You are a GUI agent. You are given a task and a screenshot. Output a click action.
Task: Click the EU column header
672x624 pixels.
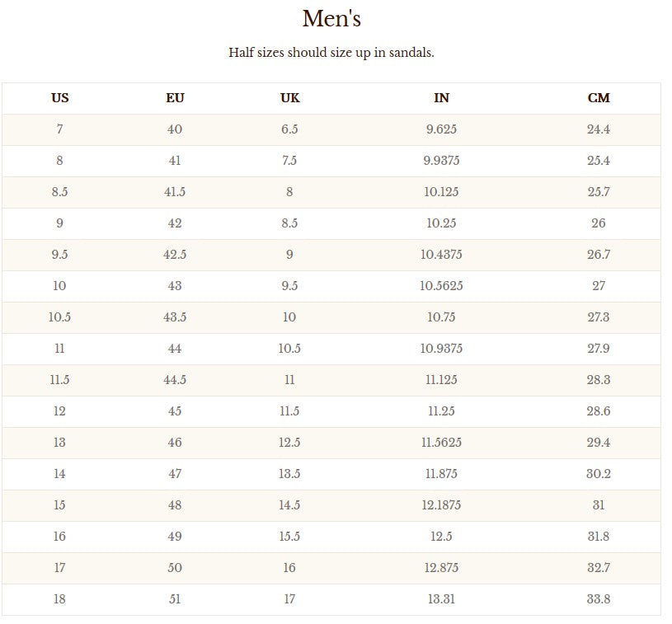pyautogui.click(x=175, y=98)
